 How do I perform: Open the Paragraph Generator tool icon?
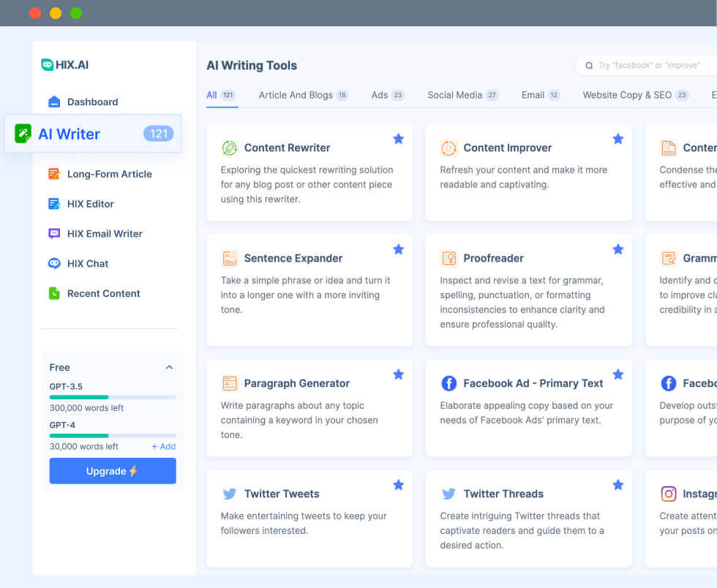tap(230, 382)
